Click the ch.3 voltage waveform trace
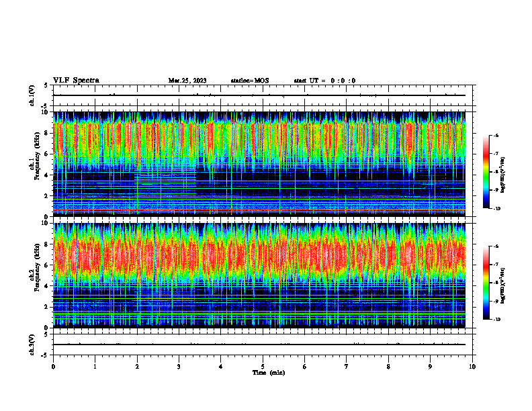The height and width of the screenshot is (411, 532). coord(259,345)
